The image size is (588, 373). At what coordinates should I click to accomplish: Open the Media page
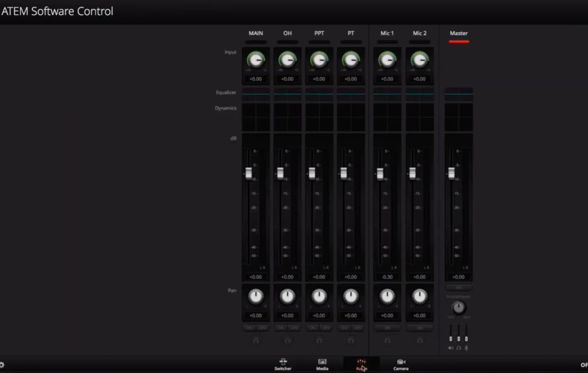[x=322, y=364]
